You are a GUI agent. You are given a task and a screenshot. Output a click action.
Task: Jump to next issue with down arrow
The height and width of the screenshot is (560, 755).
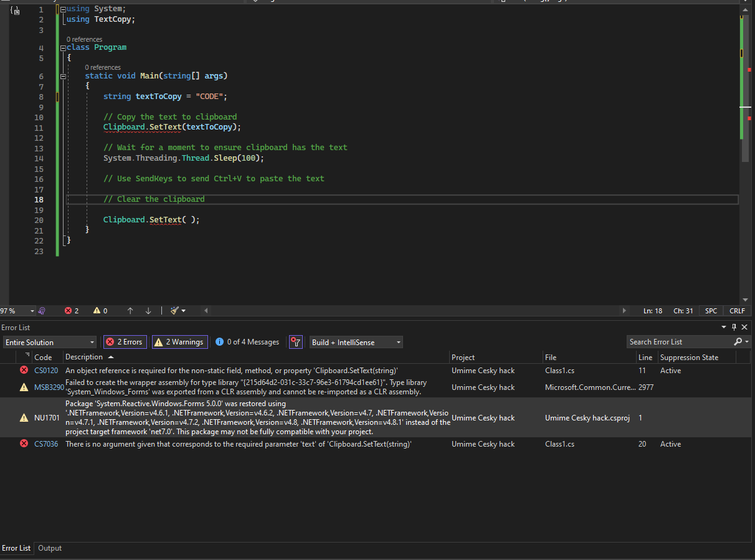pyautogui.click(x=148, y=310)
